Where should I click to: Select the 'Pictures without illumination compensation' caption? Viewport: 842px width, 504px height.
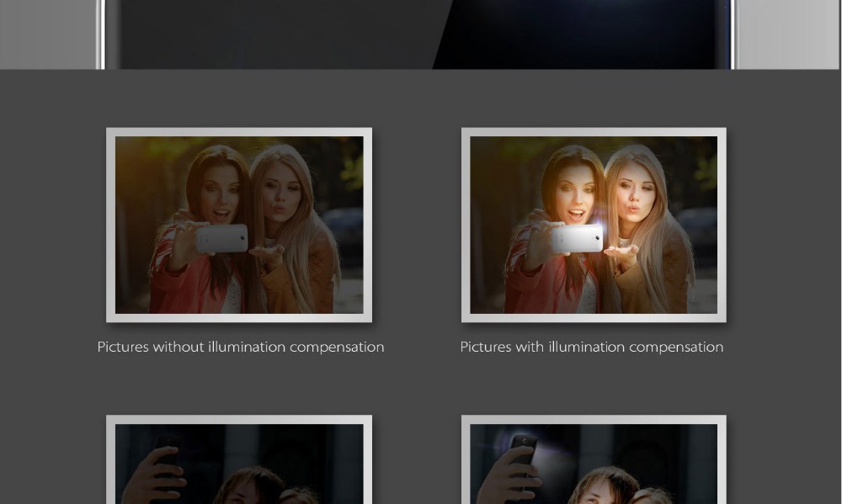[241, 347]
